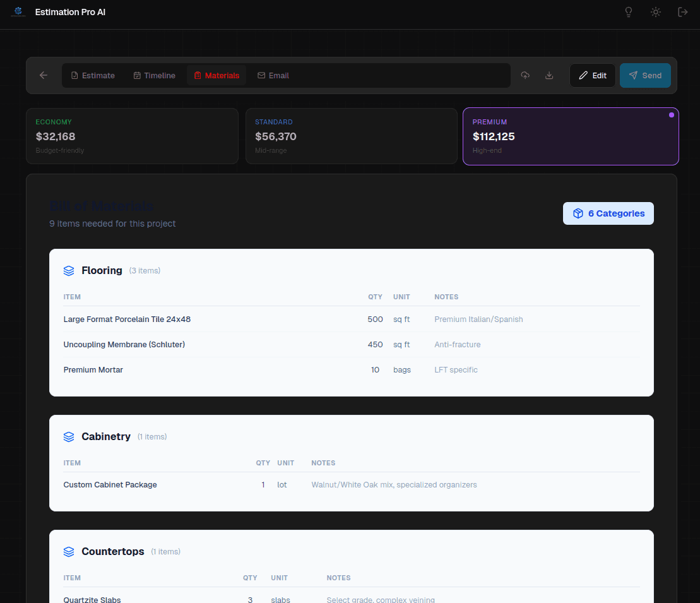The image size is (700, 603).
Task: Click the box icon inside 6 Categories
Action: point(578,213)
